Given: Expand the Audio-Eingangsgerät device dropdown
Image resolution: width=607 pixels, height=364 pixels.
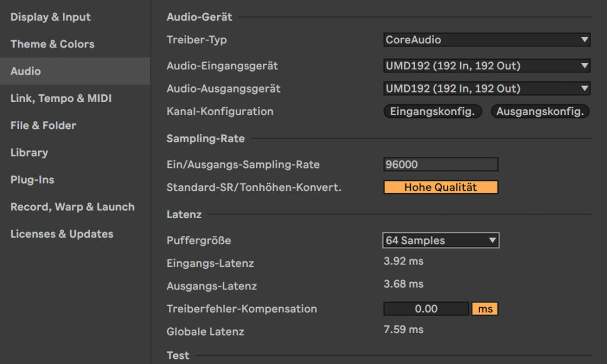Looking at the screenshot, I should click(x=487, y=66).
